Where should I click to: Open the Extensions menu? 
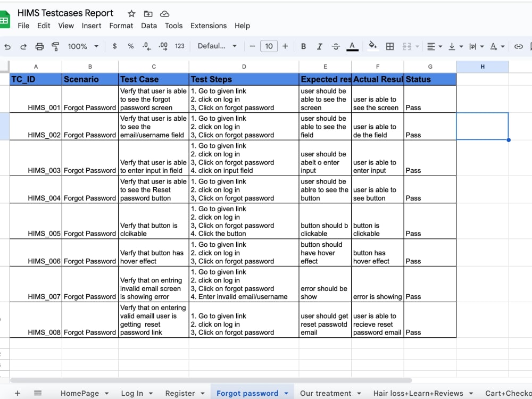209,26
